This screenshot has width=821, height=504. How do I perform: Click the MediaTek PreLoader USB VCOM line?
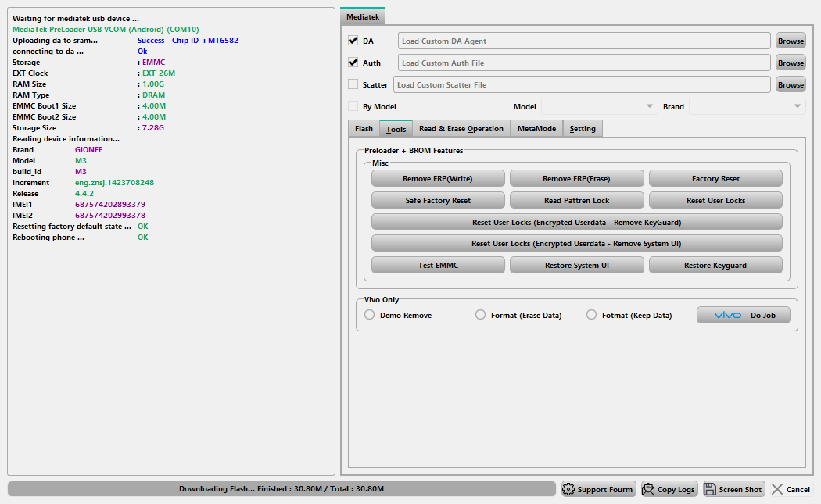[x=106, y=30]
